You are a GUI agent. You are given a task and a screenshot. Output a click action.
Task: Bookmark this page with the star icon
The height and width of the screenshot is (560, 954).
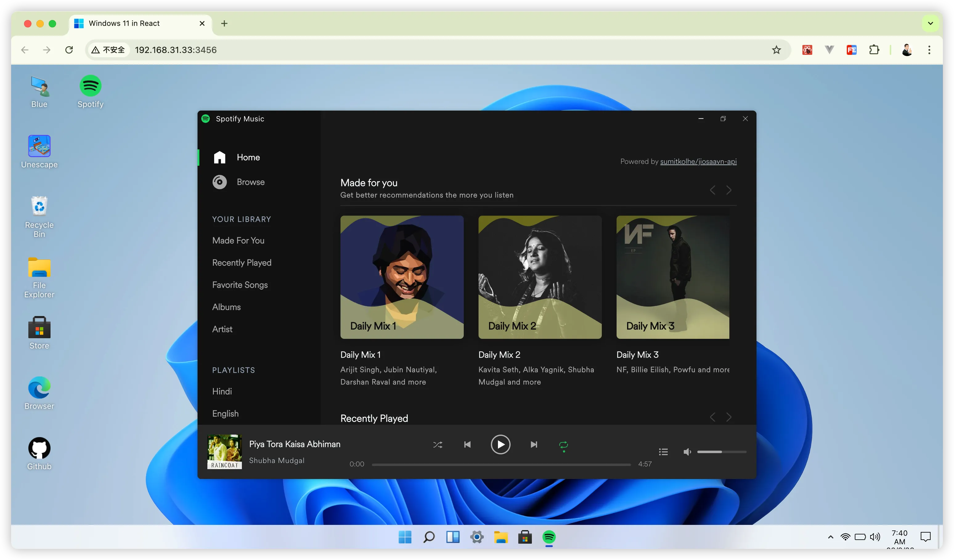(x=776, y=50)
